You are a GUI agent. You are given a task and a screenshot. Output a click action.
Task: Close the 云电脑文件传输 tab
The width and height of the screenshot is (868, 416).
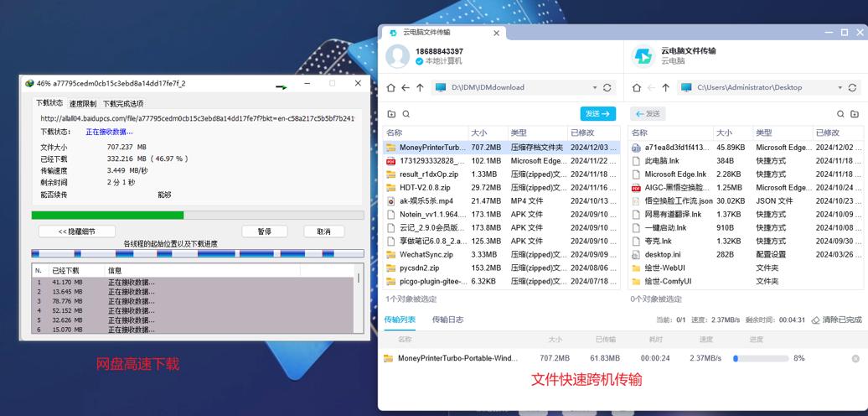pyautogui.click(x=496, y=33)
